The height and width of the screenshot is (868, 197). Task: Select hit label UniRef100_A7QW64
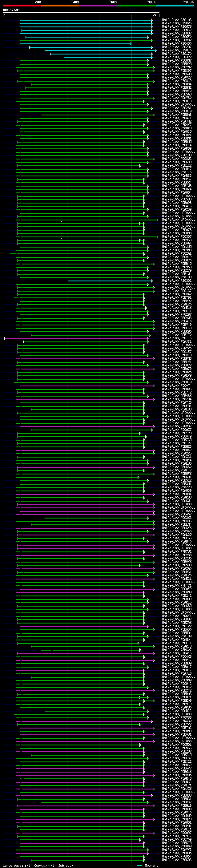tap(177, 856)
